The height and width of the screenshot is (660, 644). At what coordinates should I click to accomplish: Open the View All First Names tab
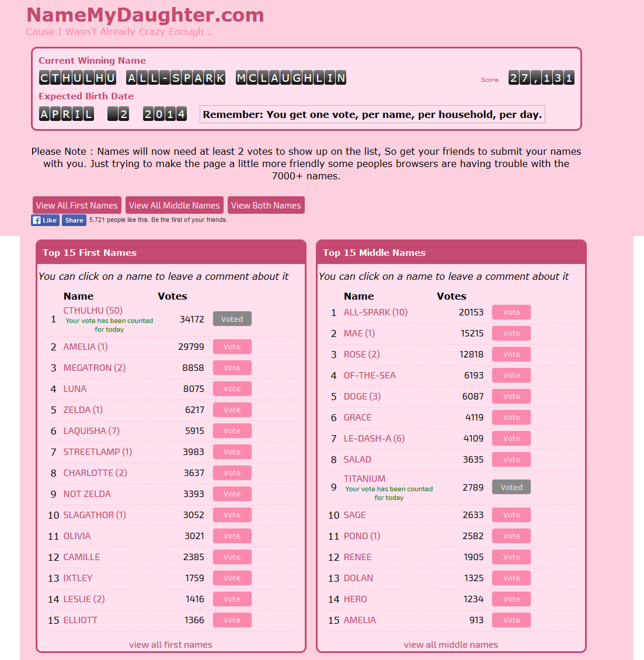[76, 206]
